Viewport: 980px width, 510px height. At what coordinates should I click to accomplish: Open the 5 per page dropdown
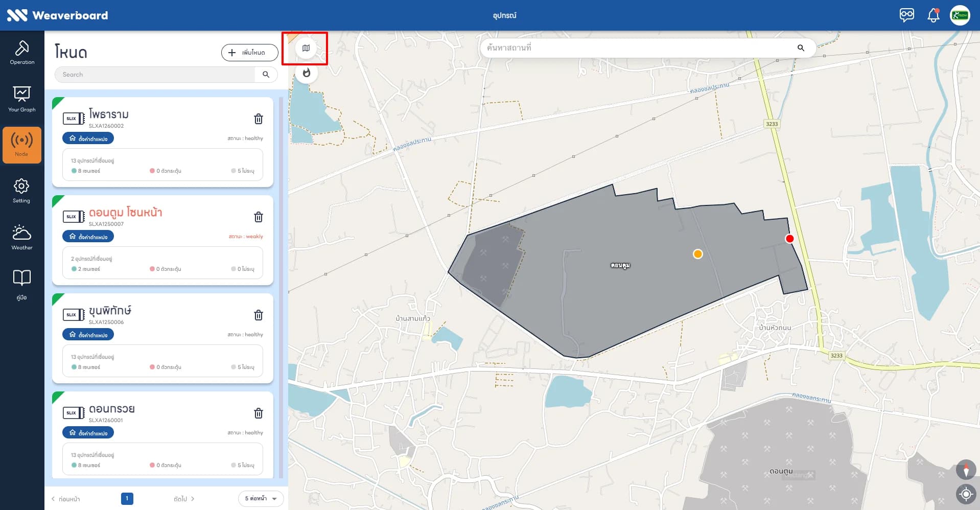click(261, 499)
